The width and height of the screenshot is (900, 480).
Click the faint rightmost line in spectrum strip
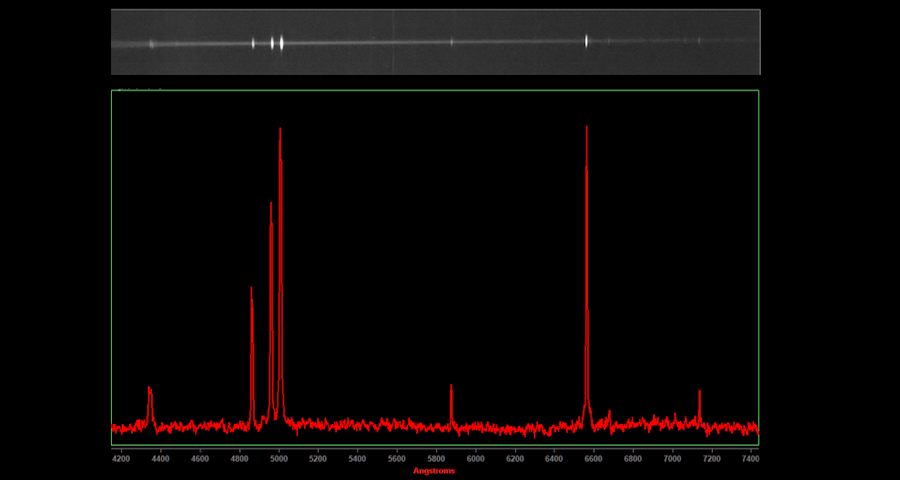[699, 42]
